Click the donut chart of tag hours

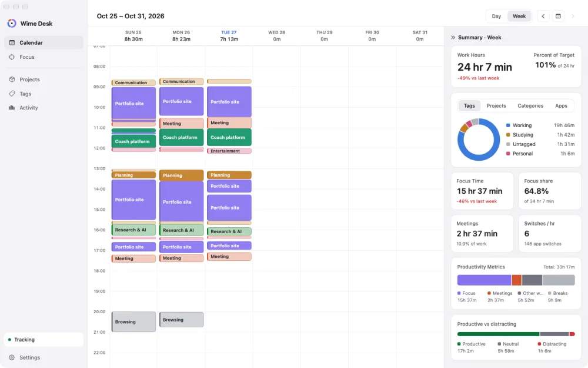[x=479, y=140]
